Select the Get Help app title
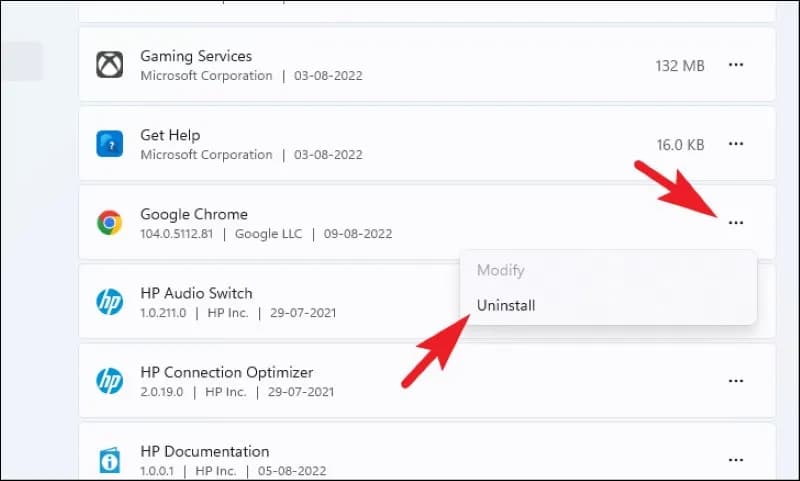 click(170, 135)
